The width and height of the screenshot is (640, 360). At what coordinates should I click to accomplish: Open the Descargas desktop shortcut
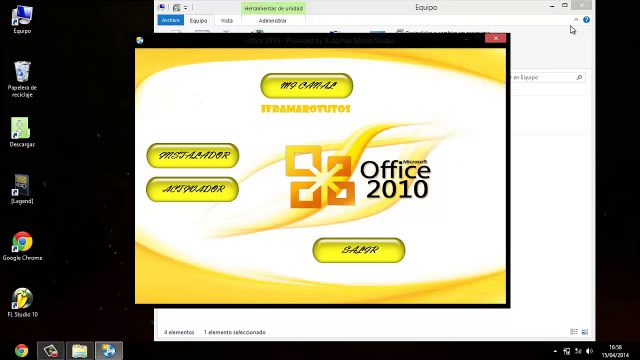[x=22, y=132]
